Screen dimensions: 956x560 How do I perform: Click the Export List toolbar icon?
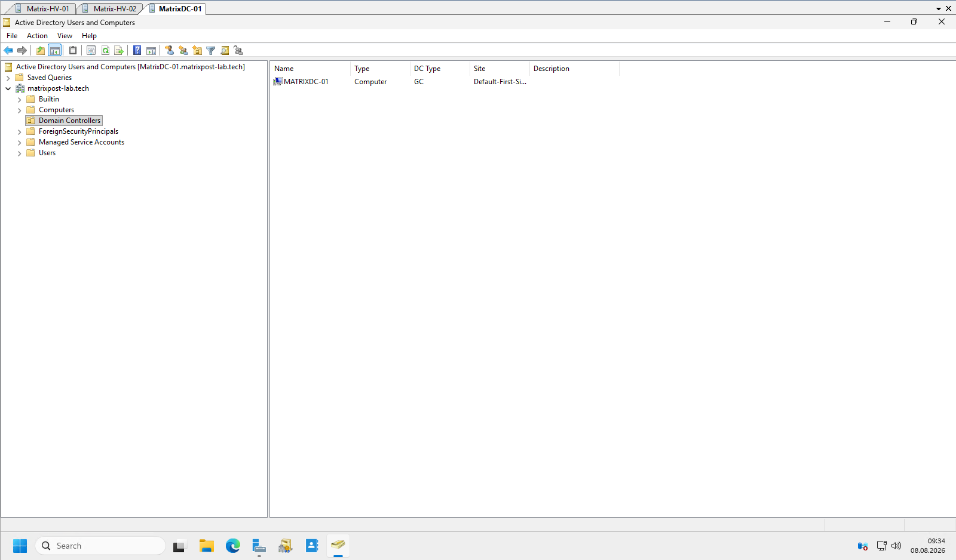coord(119,51)
